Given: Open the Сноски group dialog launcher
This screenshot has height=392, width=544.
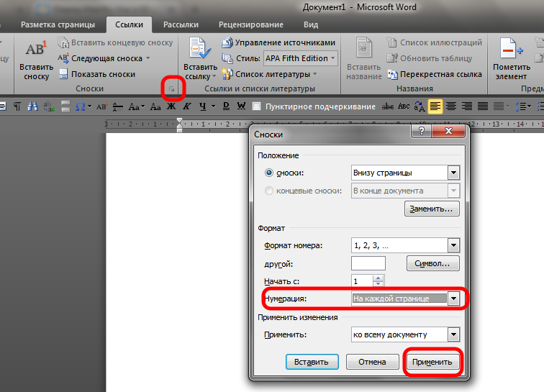Looking at the screenshot, I should pos(171,89).
